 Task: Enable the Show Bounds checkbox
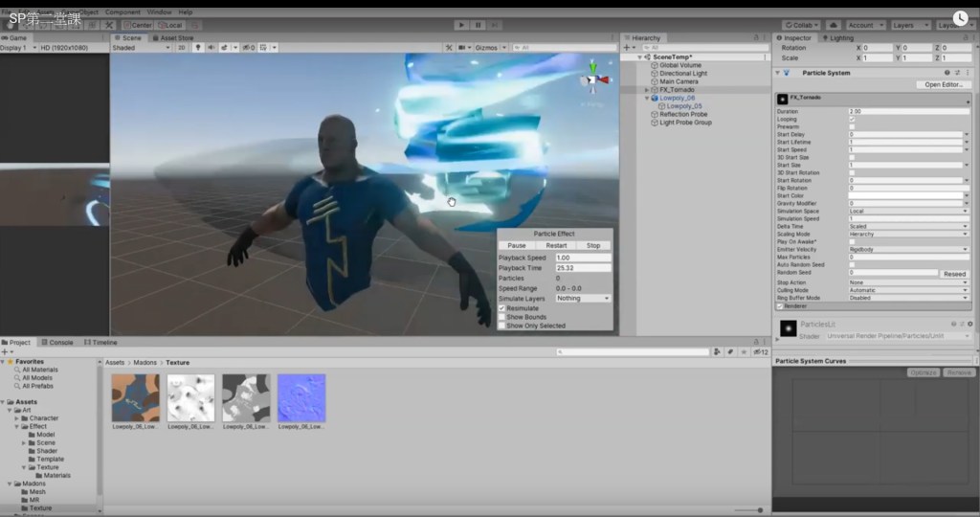[502, 317]
